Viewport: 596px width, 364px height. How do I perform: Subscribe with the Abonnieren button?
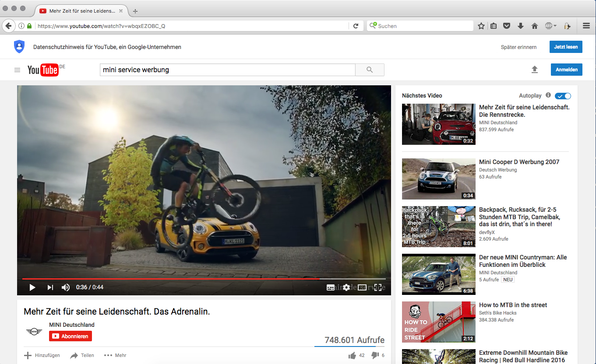pos(71,336)
